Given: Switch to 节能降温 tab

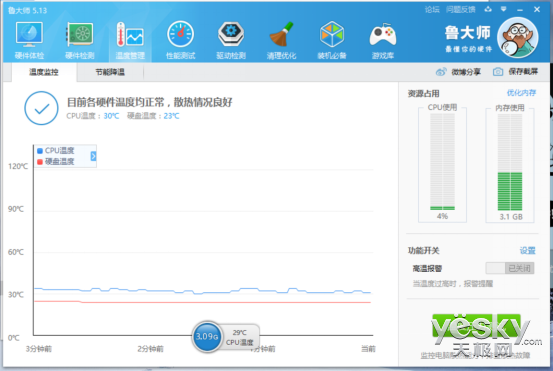Looking at the screenshot, I should (110, 72).
